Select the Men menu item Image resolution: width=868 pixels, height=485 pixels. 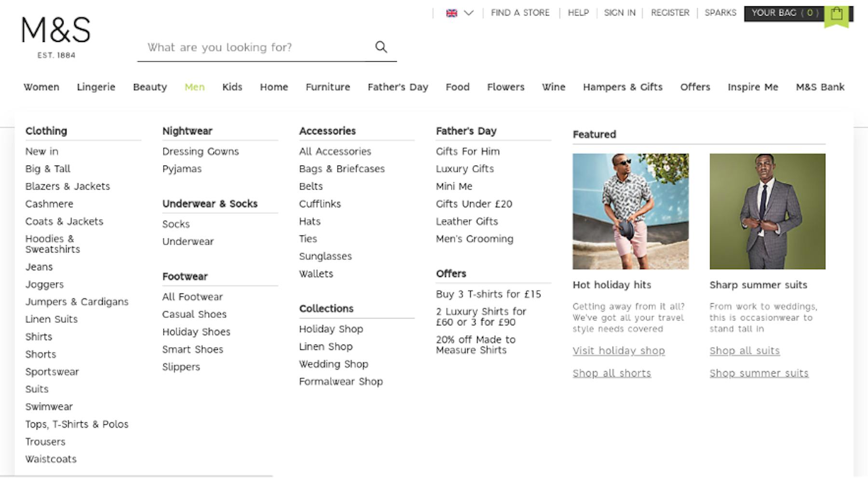coord(194,87)
